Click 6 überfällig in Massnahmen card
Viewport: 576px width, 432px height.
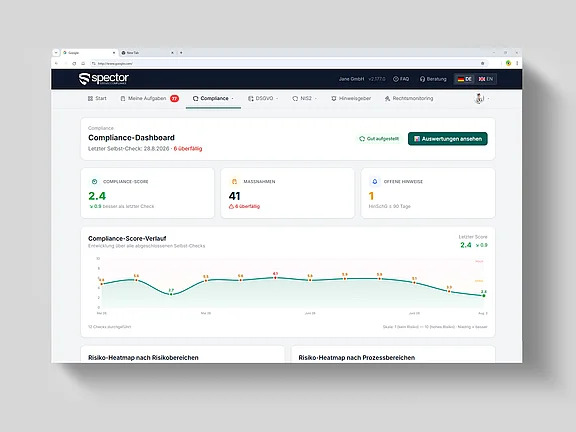click(x=244, y=206)
